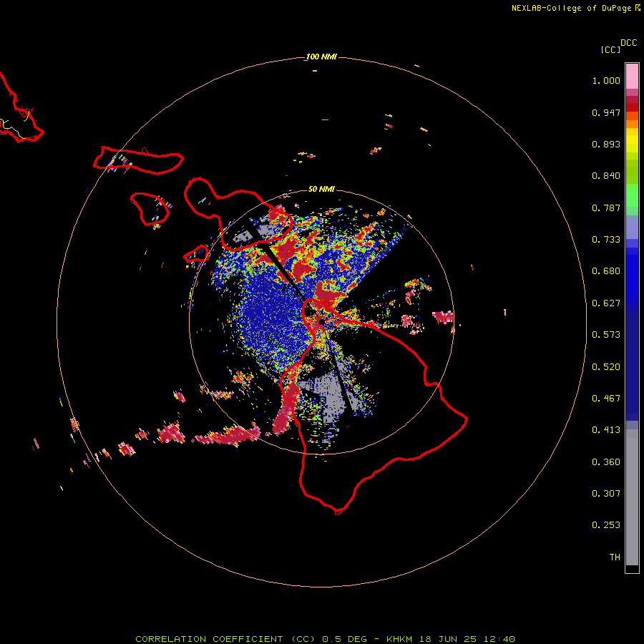The height and width of the screenshot is (644, 644).
Task: Click the TH threshold legend label
Action: pyautogui.click(x=615, y=557)
